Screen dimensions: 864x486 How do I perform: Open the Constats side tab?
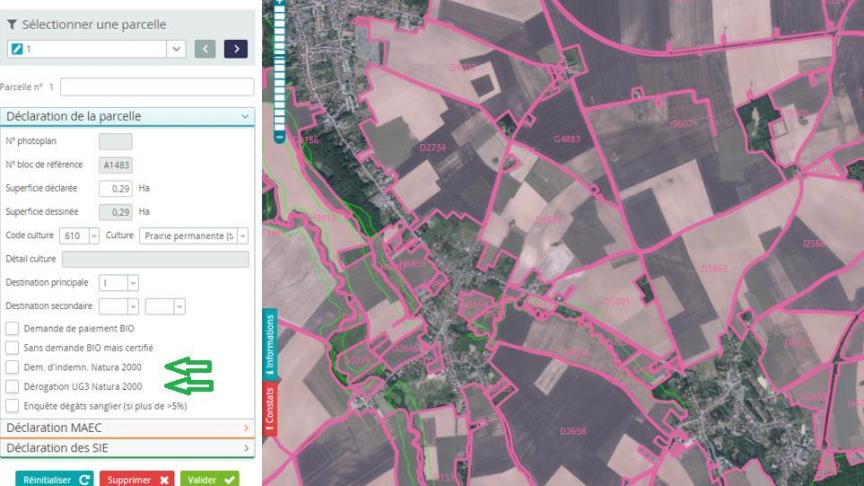[x=268, y=406]
